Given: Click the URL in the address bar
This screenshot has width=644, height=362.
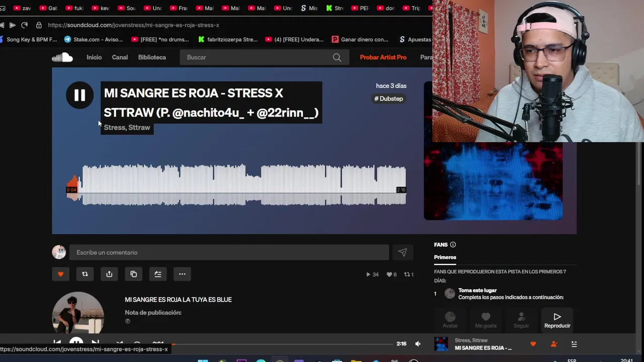Looking at the screenshot, I should pyautogui.click(x=134, y=25).
